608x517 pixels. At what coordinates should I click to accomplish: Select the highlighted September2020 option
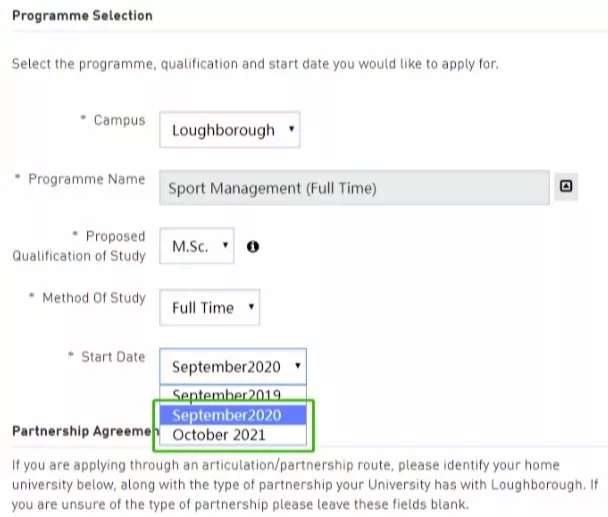[x=233, y=415]
